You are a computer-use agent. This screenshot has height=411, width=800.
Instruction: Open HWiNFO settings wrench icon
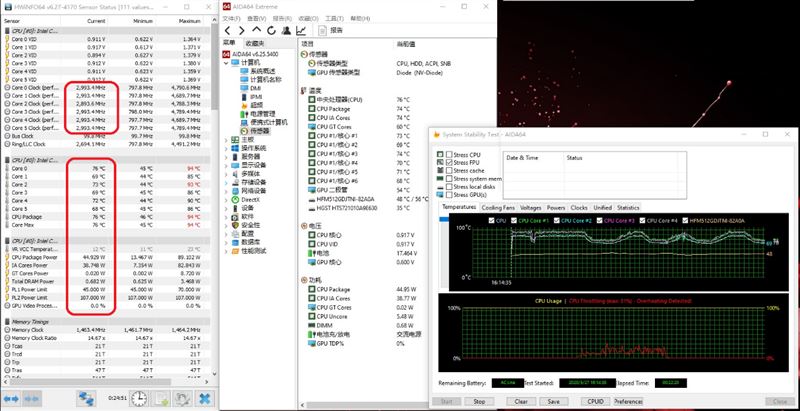tap(182, 398)
